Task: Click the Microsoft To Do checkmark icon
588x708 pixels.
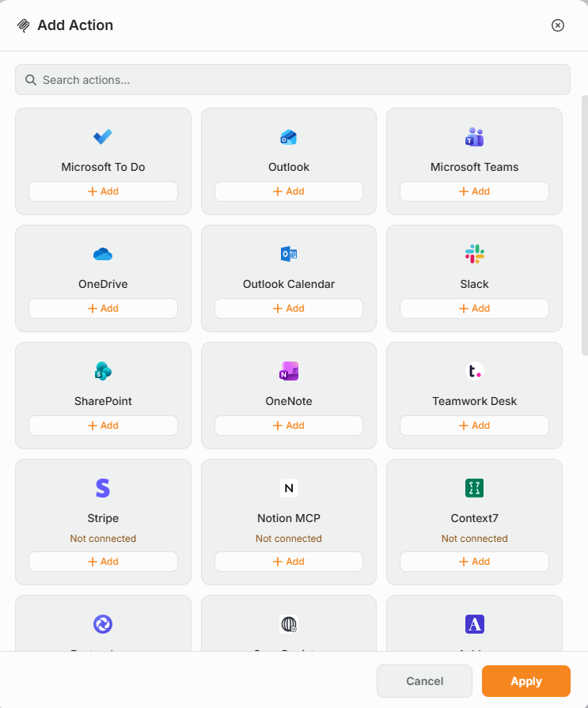Action: click(103, 137)
